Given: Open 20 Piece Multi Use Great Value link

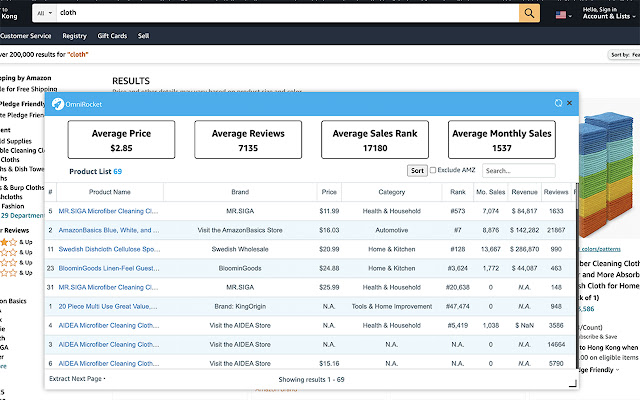Looking at the screenshot, I should tap(108, 307).
